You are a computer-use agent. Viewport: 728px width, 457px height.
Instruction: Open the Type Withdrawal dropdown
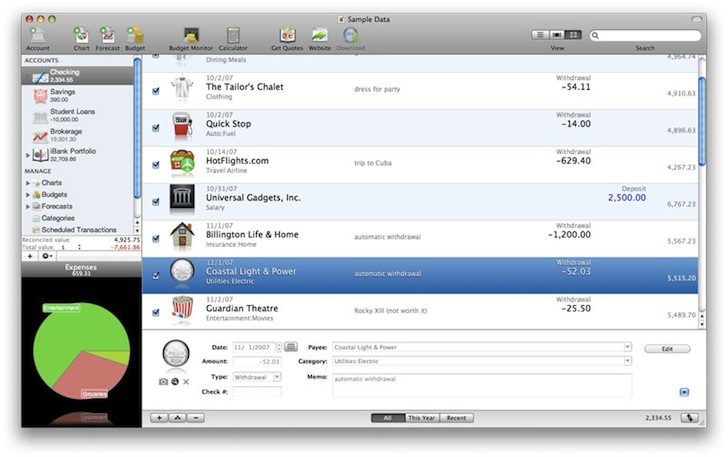tap(257, 377)
